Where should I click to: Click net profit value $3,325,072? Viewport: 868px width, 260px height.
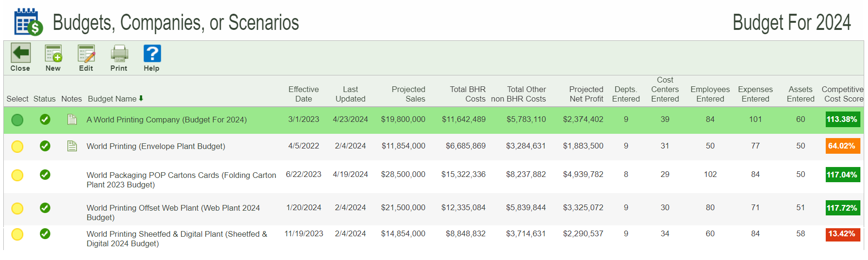[x=583, y=208]
